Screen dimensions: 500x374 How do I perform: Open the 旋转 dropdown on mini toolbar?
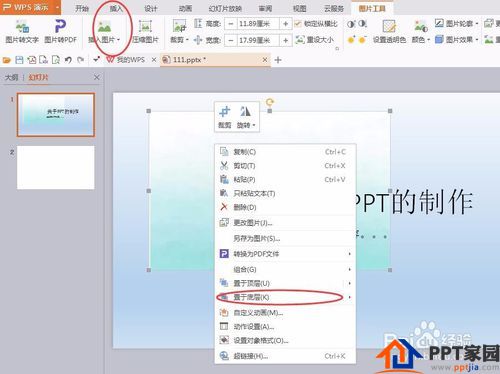tap(254, 125)
